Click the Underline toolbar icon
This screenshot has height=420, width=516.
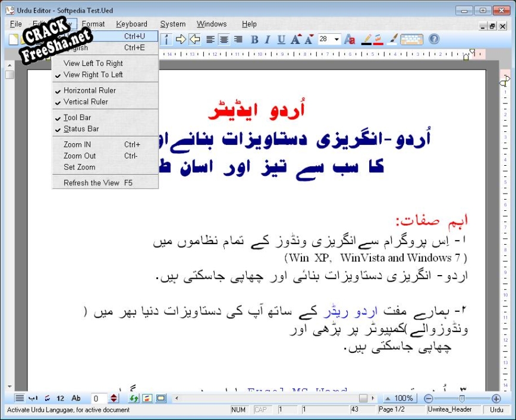click(281, 40)
